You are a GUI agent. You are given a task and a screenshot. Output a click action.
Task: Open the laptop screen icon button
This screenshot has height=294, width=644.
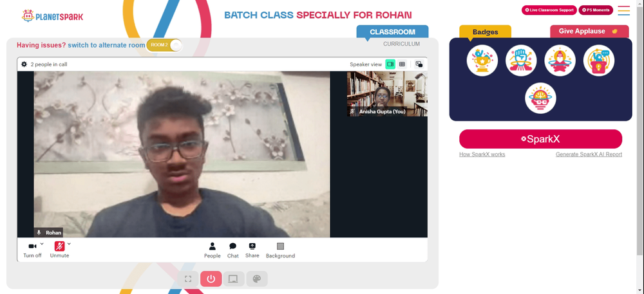pyautogui.click(x=233, y=279)
